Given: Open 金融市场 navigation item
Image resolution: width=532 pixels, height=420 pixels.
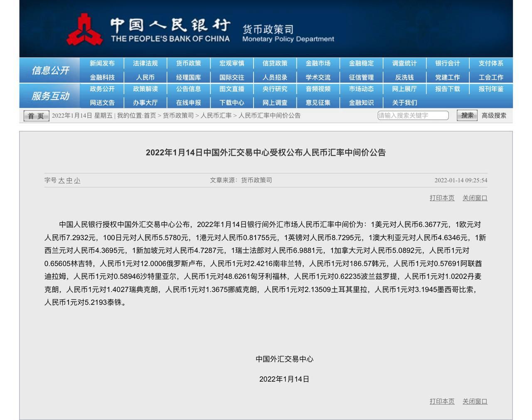Looking at the screenshot, I should [318, 63].
